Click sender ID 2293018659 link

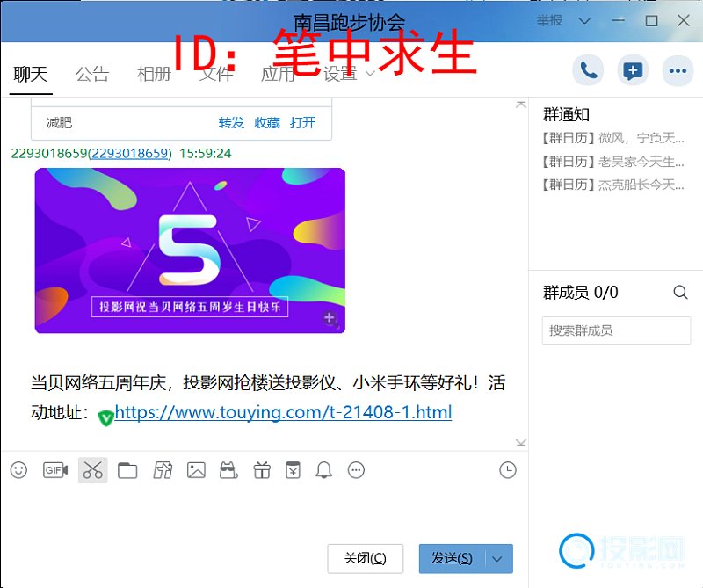pyautogui.click(x=130, y=154)
